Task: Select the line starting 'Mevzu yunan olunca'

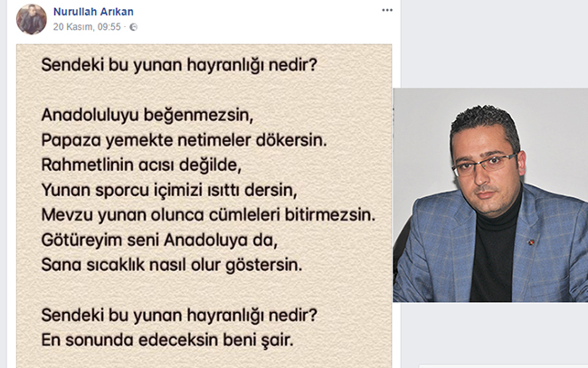Action: pos(208,215)
